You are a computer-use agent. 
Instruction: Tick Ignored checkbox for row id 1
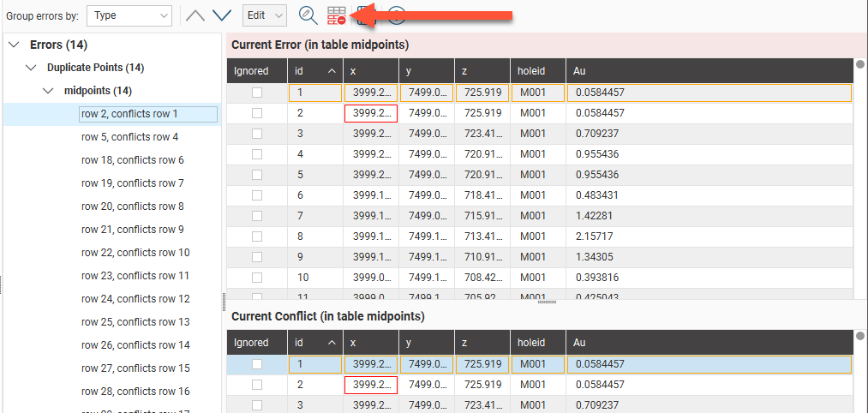pos(257,93)
